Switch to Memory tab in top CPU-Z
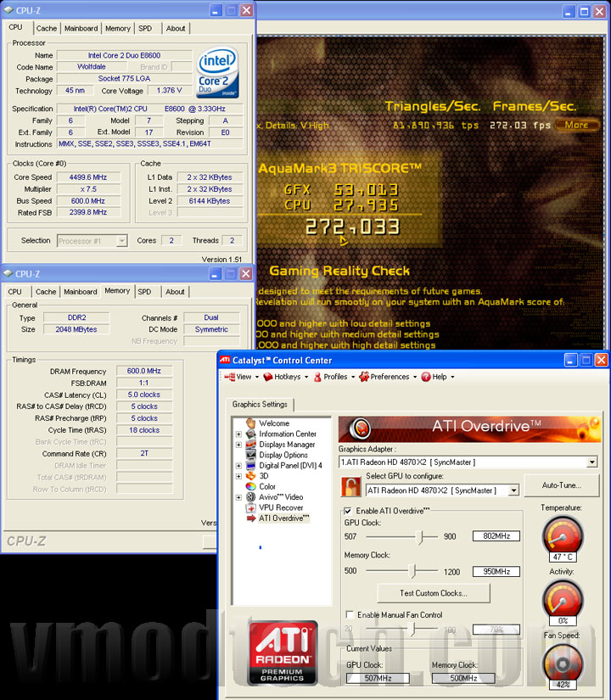This screenshot has height=700, width=611. pos(118,29)
